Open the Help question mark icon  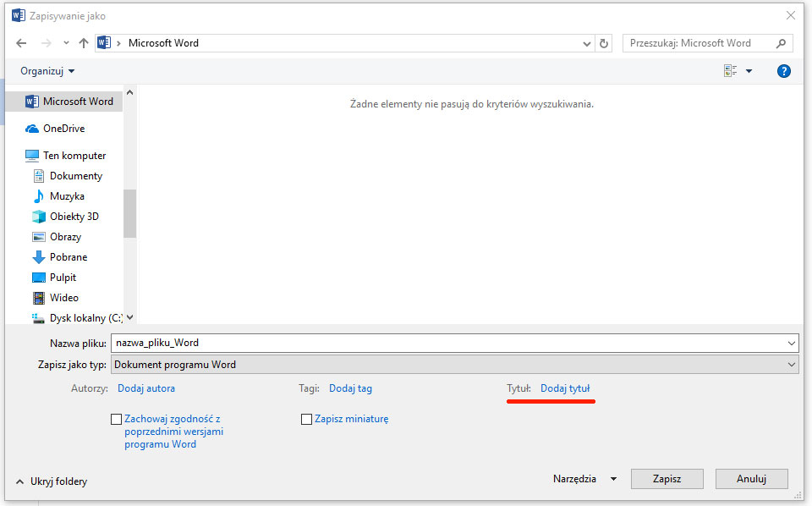[783, 71]
